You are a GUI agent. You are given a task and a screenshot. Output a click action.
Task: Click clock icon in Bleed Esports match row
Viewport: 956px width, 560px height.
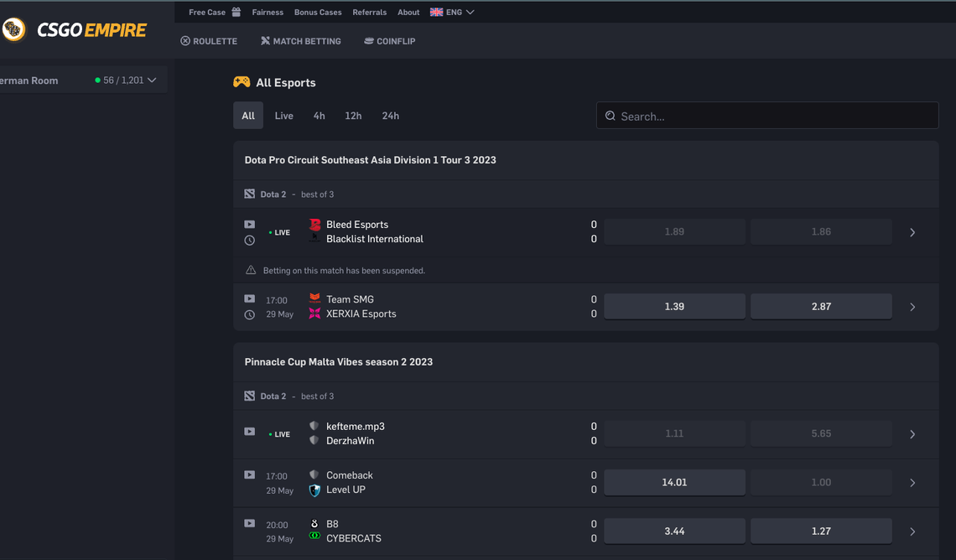click(x=249, y=240)
